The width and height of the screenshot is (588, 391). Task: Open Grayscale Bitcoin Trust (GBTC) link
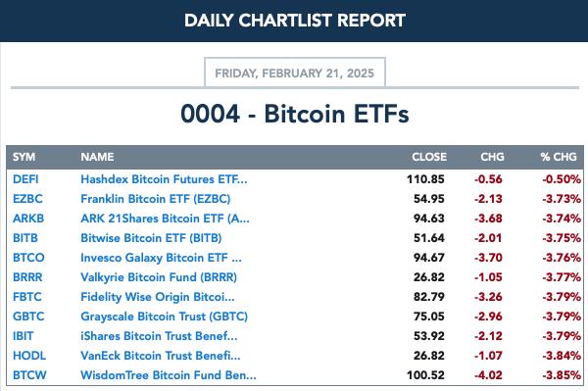165,317
